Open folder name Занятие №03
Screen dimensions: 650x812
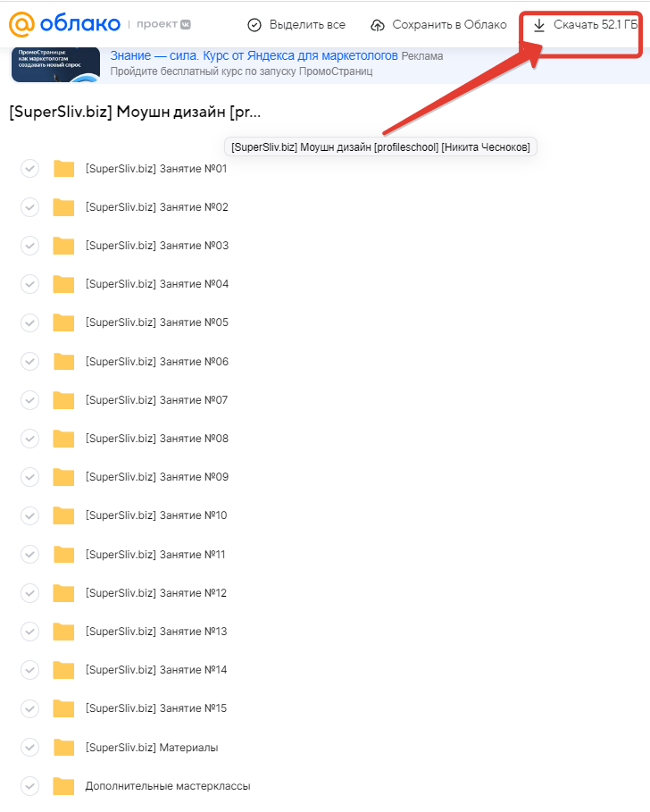[157, 246]
